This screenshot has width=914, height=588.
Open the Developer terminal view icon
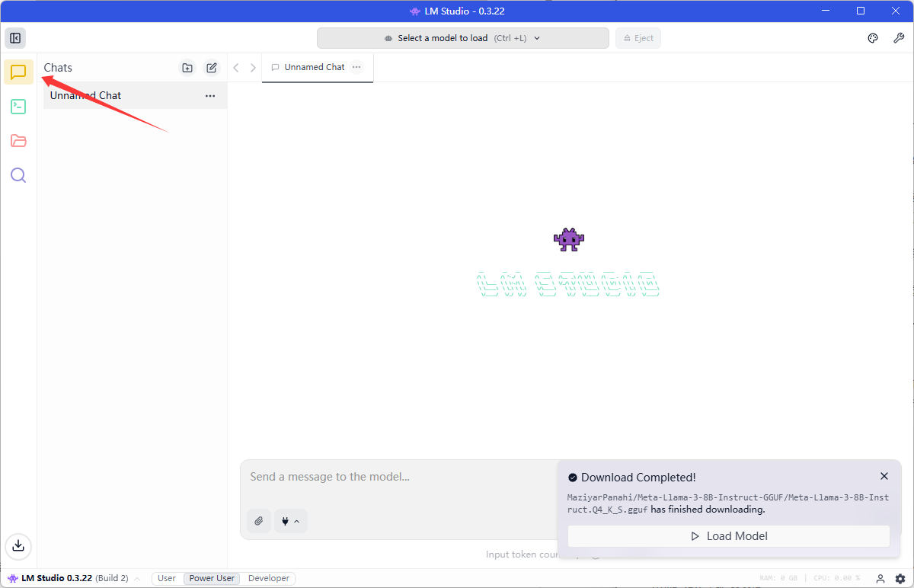(x=18, y=107)
